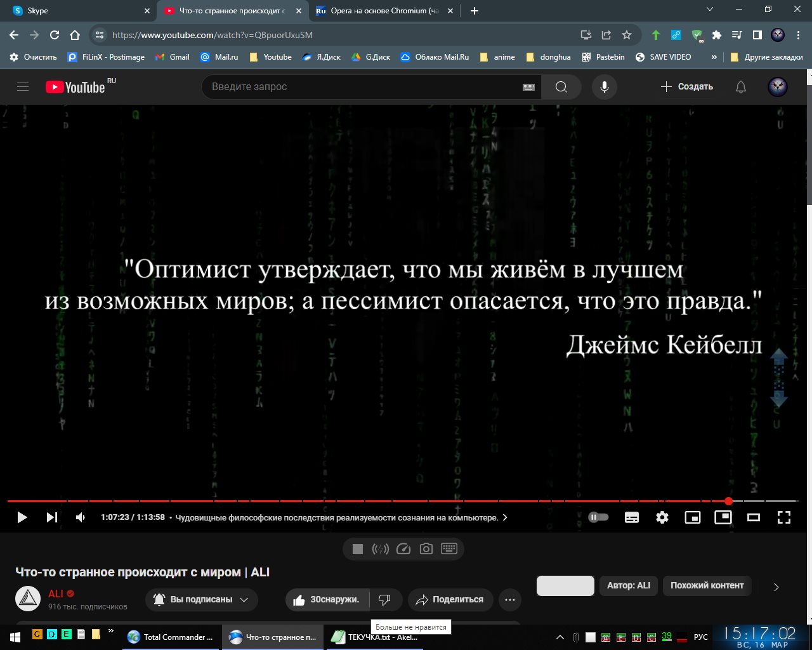Toggle video subtitles
The width and height of the screenshot is (812, 650).
point(632,517)
